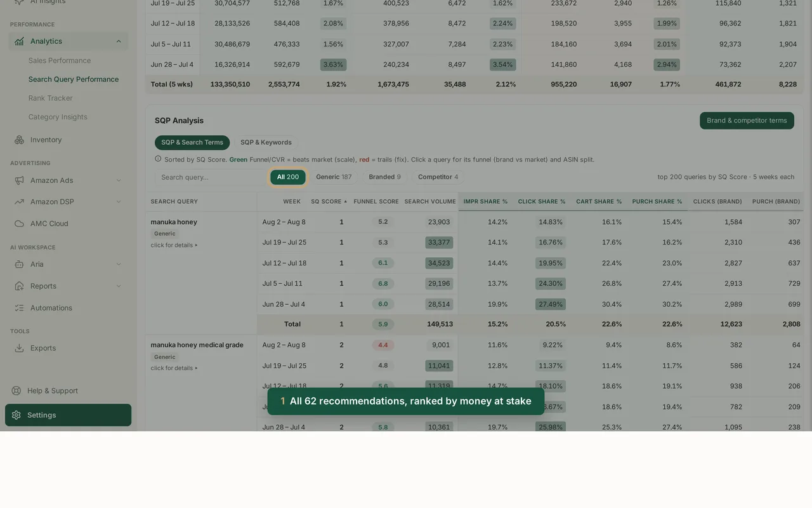Click the 3.63% cell in Jun 28 row
The width and height of the screenshot is (812, 508).
(x=333, y=65)
